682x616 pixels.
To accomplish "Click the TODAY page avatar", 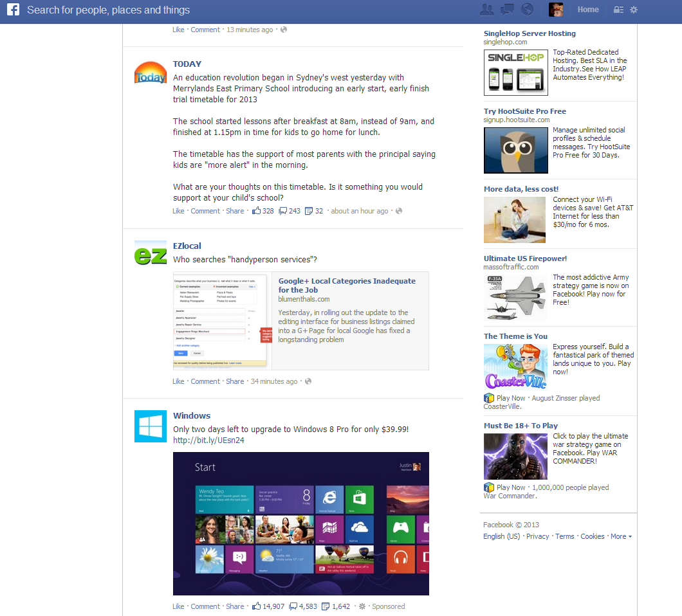I will 151,72.
